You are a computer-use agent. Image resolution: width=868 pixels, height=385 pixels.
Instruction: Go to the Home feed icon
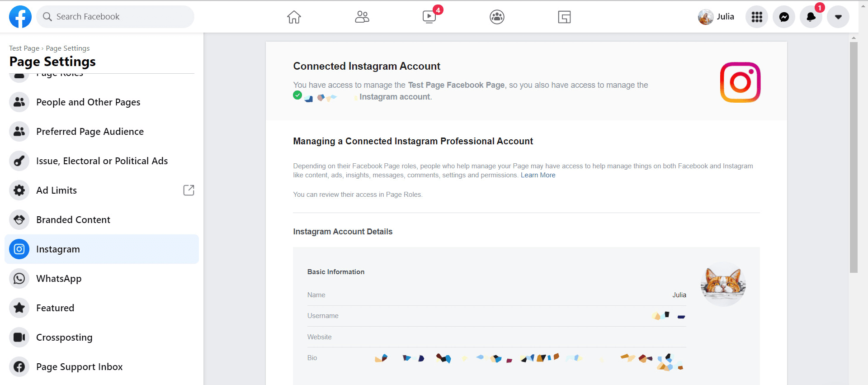click(294, 17)
